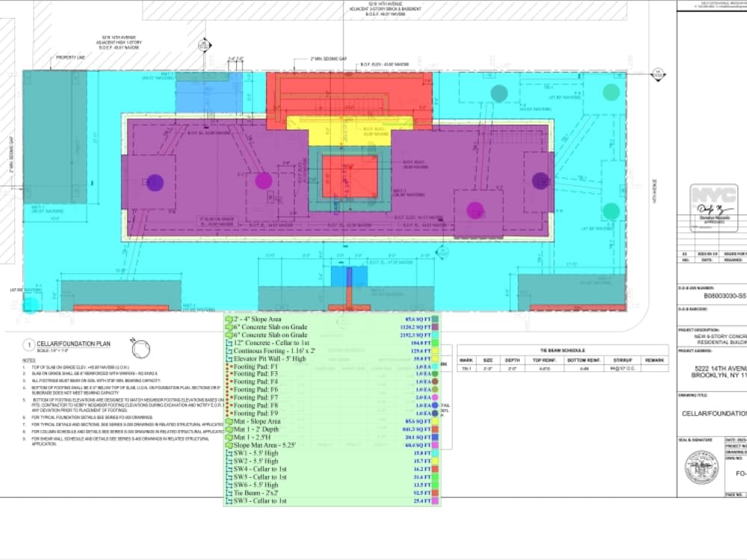This screenshot has height=560, width=747.
Task: Click the linear tool icon for "12" Concrete - Cellar to 1st"
Action: [x=229, y=343]
